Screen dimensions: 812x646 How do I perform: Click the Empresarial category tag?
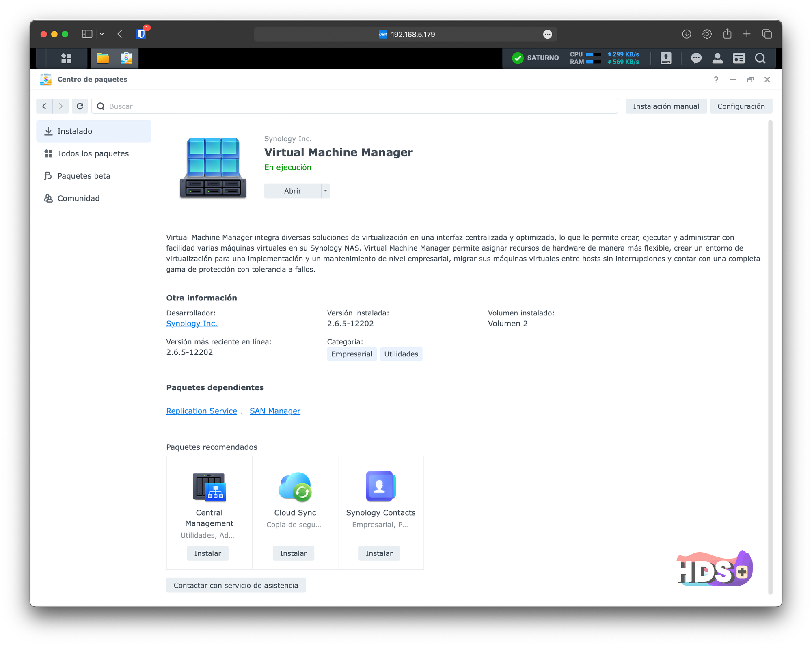coord(352,354)
